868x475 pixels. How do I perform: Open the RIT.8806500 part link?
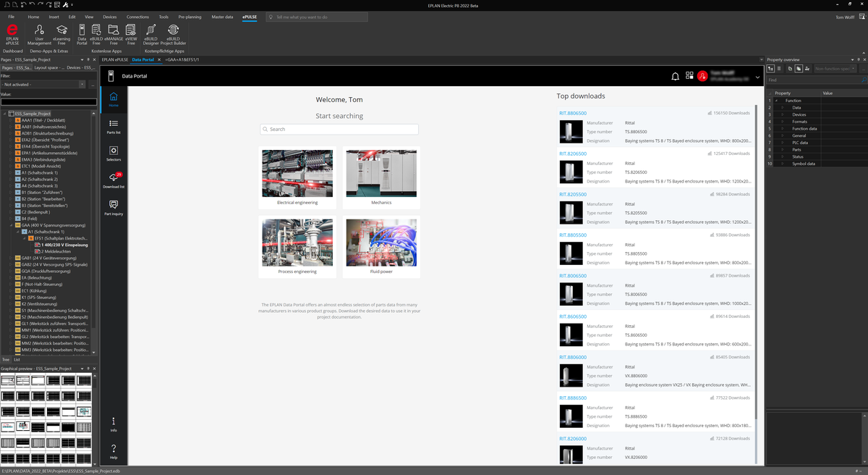(573, 113)
